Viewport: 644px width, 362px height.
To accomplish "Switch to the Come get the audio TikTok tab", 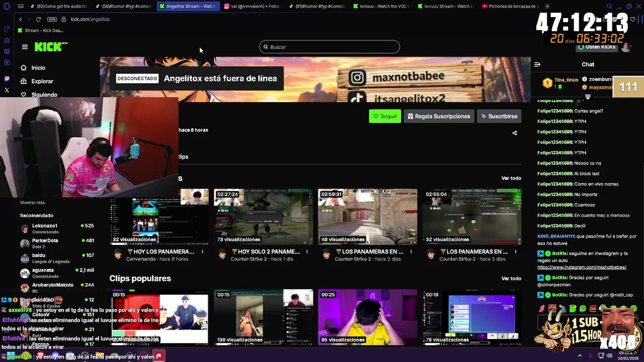I will tap(58, 6).
